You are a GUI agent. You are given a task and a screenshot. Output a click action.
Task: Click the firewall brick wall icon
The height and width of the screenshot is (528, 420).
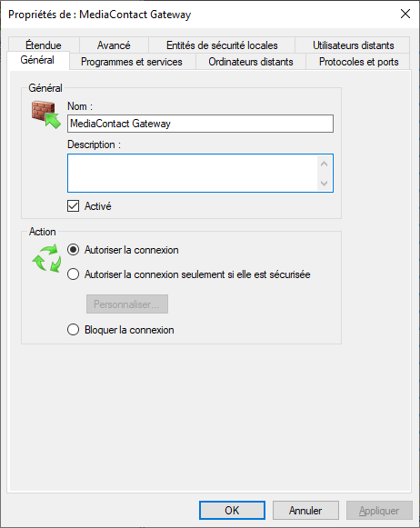[x=46, y=115]
